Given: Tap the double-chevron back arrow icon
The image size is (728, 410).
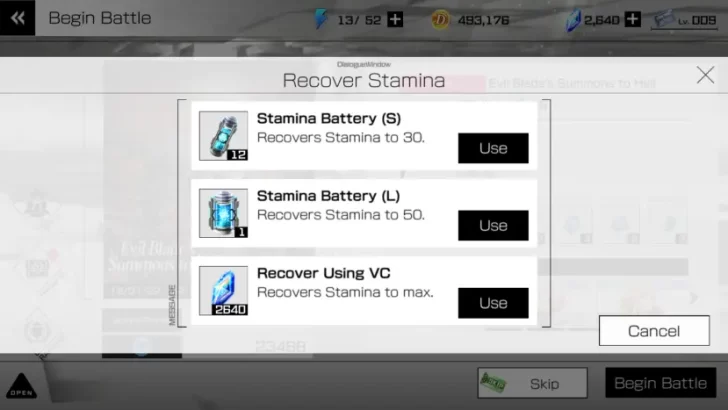Looking at the screenshot, I should pos(18,18).
